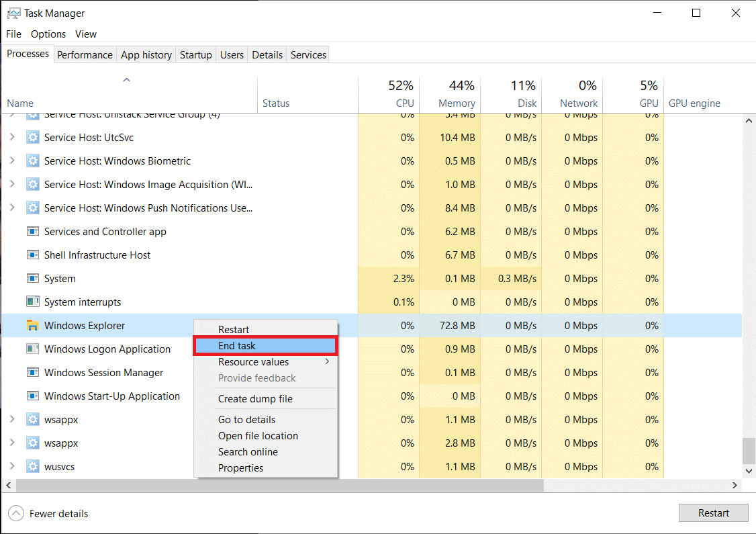Click the 72.8 MB memory value
This screenshot has height=534, width=756.
(457, 326)
